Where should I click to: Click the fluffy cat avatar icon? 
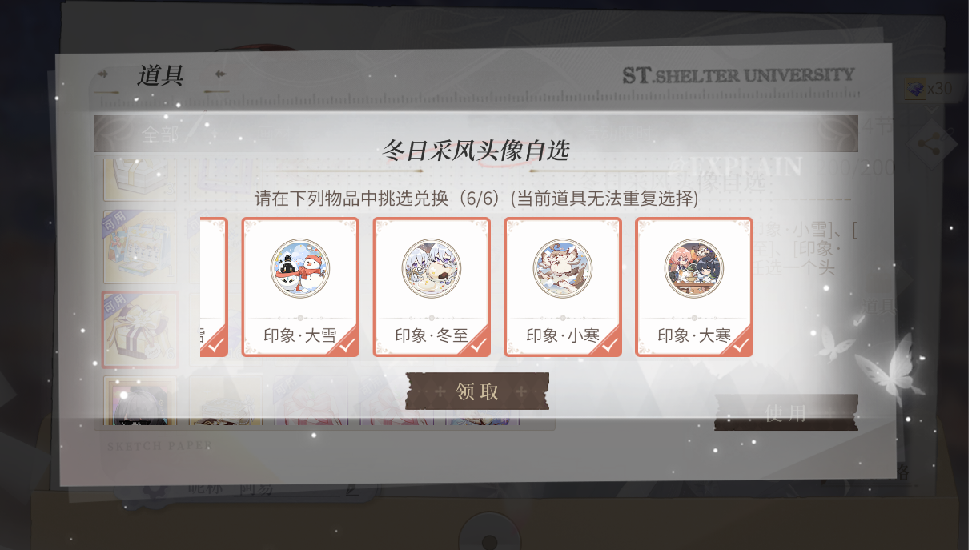point(563,268)
